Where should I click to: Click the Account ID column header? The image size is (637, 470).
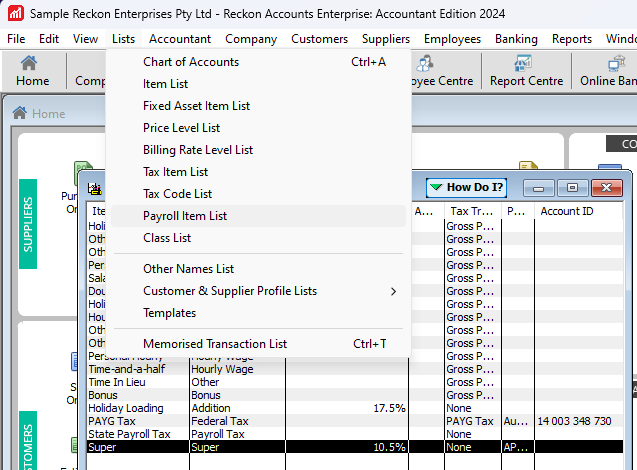tap(578, 211)
